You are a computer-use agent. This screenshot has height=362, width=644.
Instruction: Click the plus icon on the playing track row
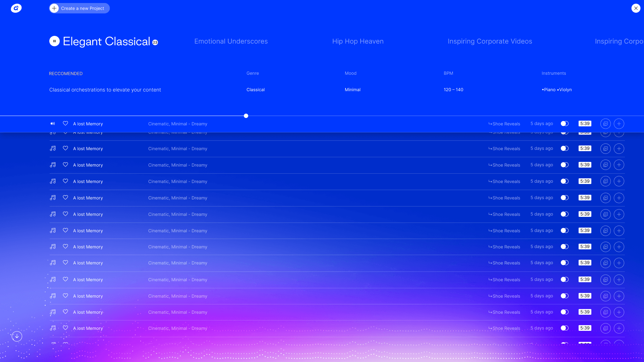pos(619,124)
